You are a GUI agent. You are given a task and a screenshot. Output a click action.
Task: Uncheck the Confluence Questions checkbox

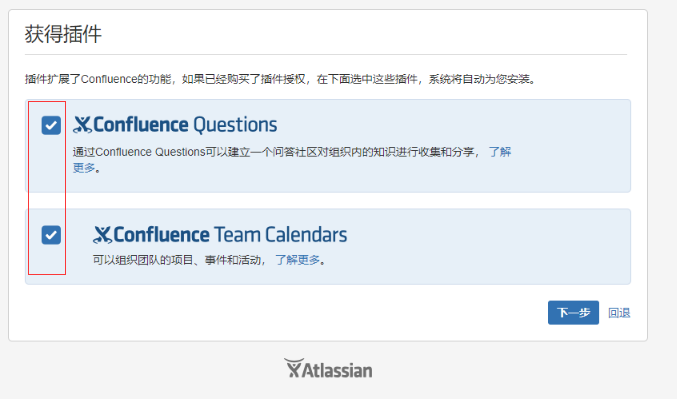[51, 126]
